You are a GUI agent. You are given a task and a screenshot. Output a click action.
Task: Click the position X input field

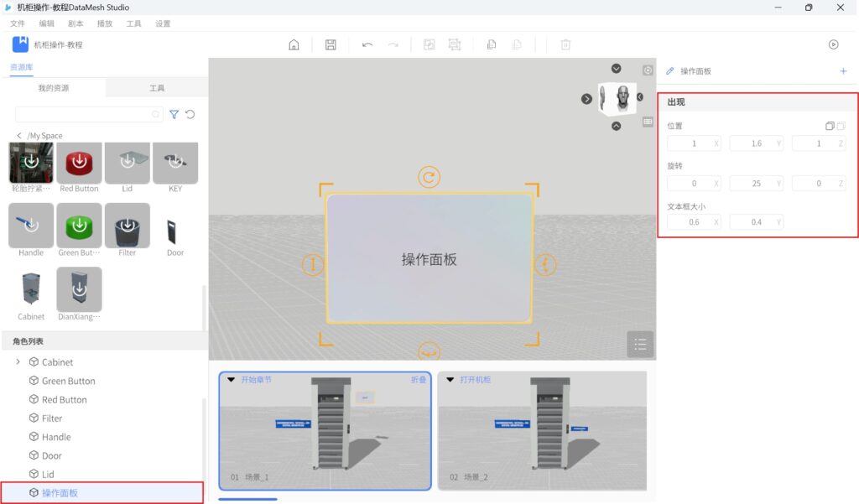688,143
